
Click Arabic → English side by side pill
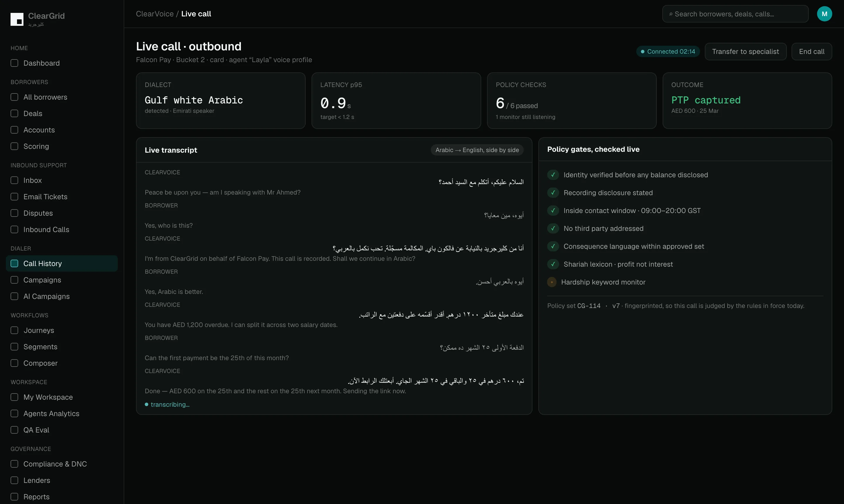coord(477,150)
